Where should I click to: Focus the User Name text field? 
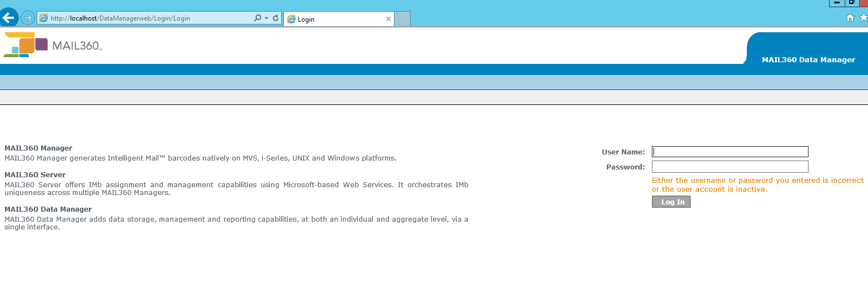[730, 152]
